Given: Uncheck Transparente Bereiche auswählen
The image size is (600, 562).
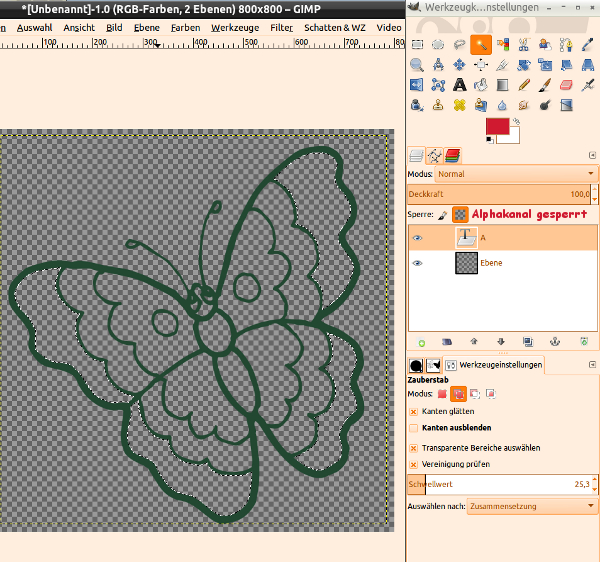Looking at the screenshot, I should pyautogui.click(x=414, y=448).
